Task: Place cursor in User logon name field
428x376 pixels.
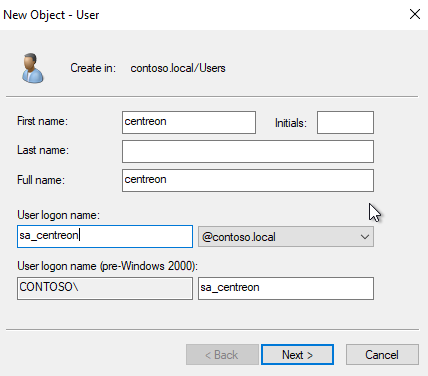Action: [105, 236]
